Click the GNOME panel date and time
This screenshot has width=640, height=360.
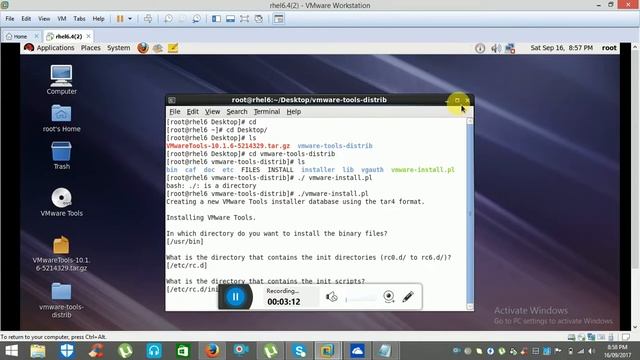pyautogui.click(x=561, y=48)
